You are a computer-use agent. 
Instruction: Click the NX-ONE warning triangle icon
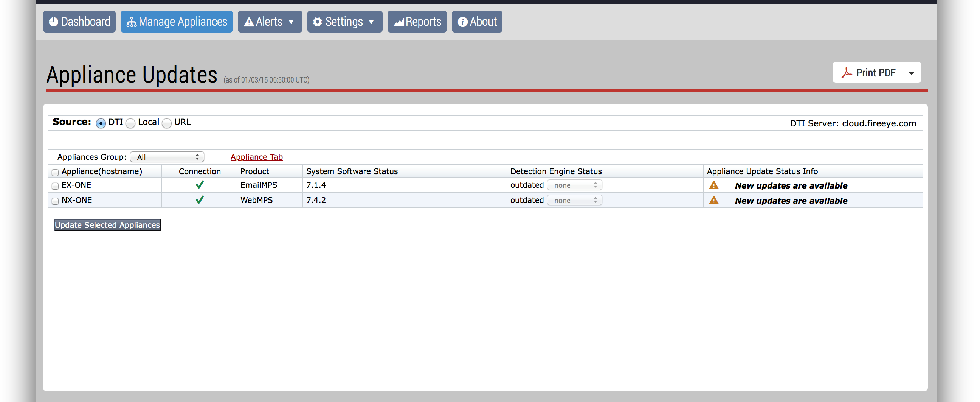714,200
